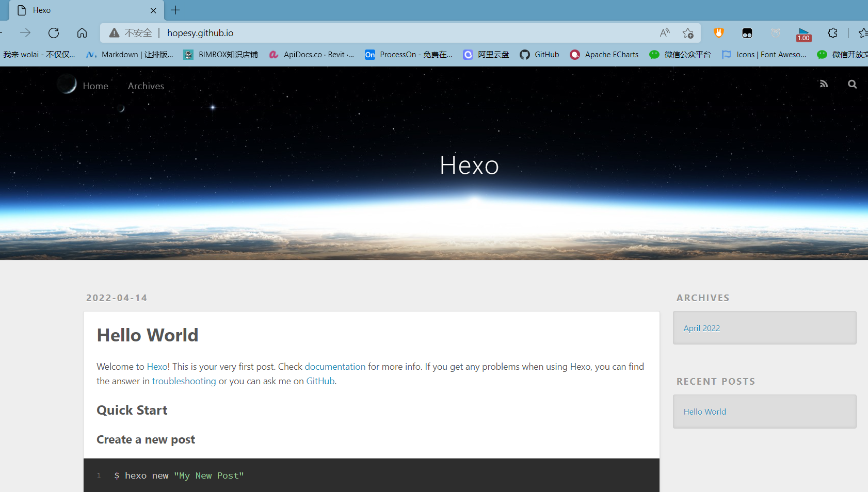Viewport: 868px width, 492px height.
Task: Open the 我来 wolai bookmark
Action: (x=39, y=55)
